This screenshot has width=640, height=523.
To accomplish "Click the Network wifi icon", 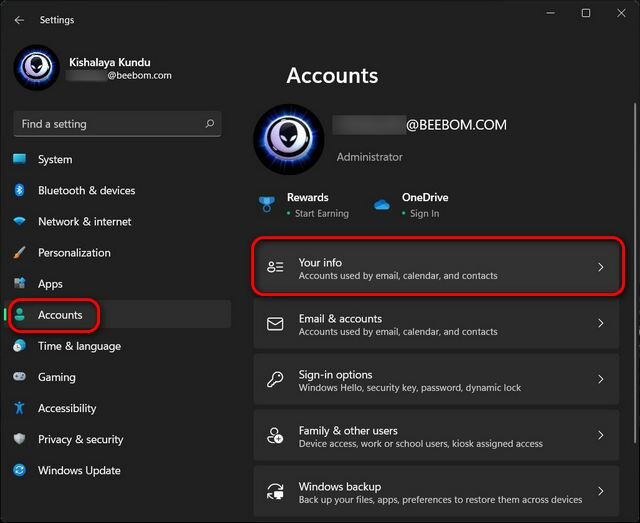I will (x=19, y=221).
